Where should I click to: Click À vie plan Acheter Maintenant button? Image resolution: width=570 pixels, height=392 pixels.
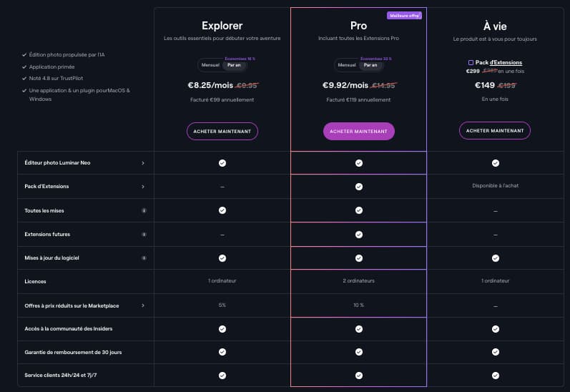click(495, 130)
